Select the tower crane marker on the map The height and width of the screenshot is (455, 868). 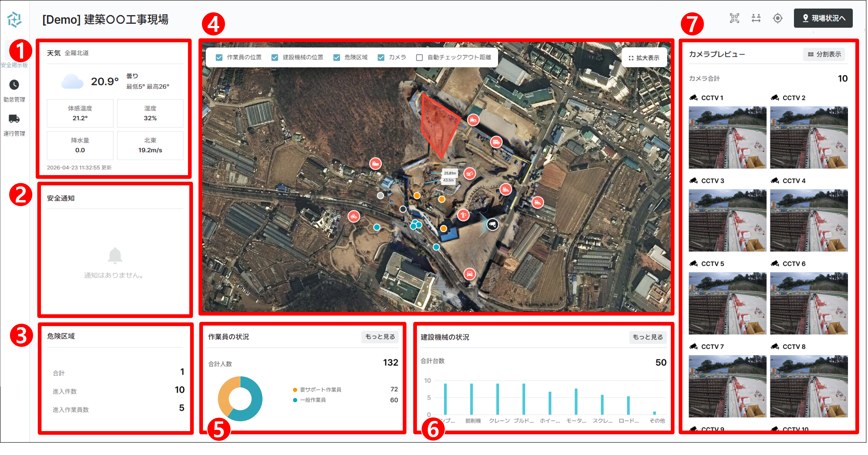(x=463, y=215)
